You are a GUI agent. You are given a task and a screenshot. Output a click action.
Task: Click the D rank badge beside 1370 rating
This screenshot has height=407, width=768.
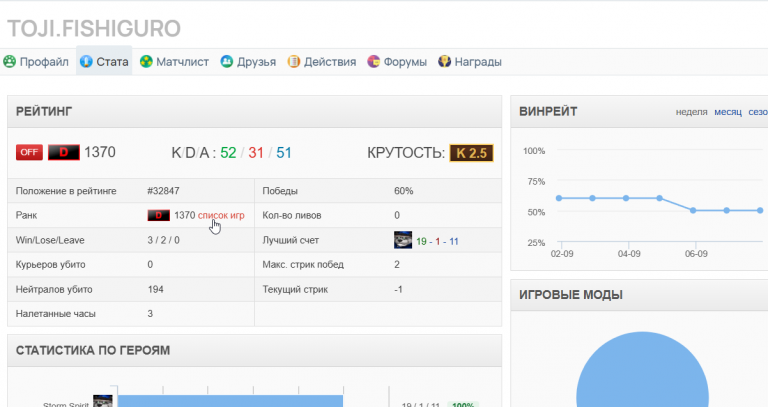pyautogui.click(x=64, y=152)
